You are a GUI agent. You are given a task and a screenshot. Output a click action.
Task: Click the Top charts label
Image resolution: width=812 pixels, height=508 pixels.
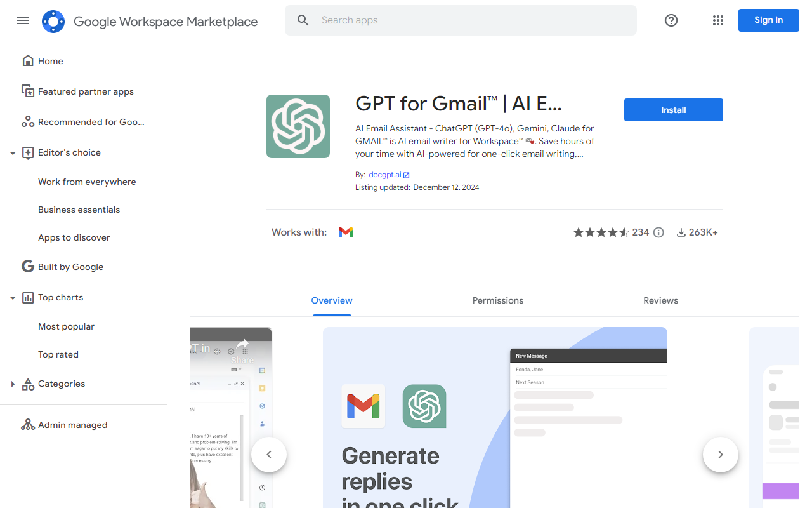[x=60, y=297]
